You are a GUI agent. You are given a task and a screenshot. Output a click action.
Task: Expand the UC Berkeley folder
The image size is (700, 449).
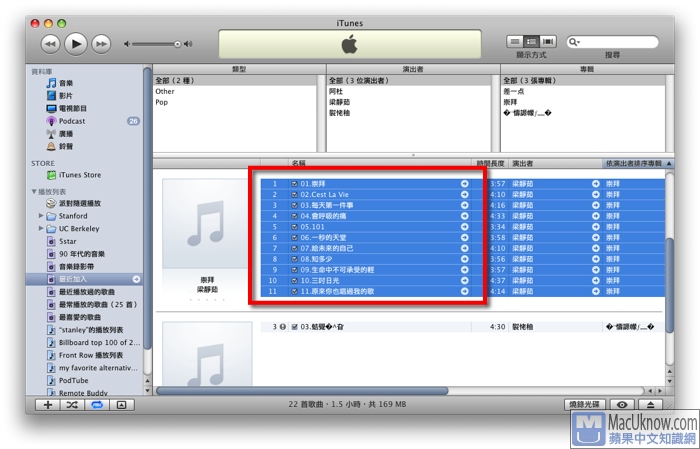(x=41, y=229)
